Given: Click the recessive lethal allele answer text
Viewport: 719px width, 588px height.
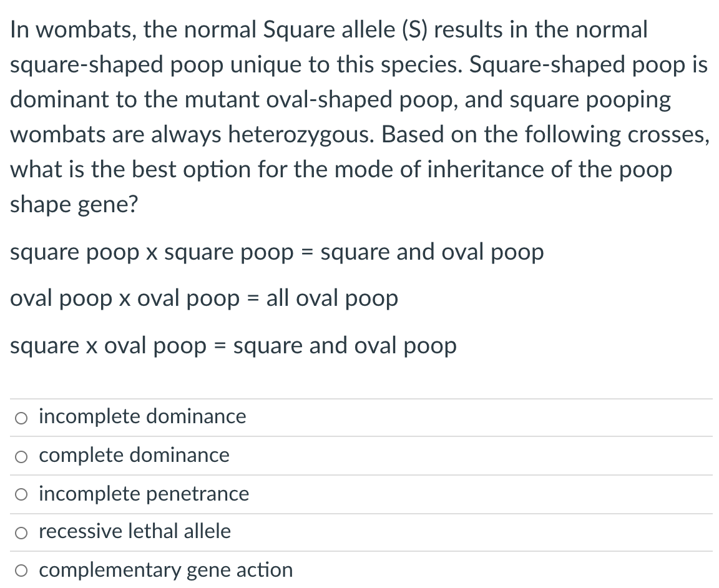Looking at the screenshot, I should (x=134, y=532).
